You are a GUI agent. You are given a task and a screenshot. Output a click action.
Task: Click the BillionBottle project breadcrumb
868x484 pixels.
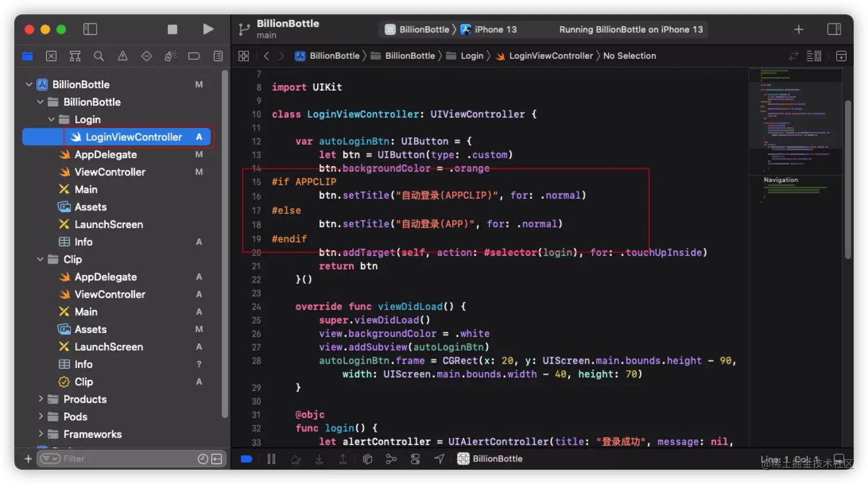click(328, 56)
